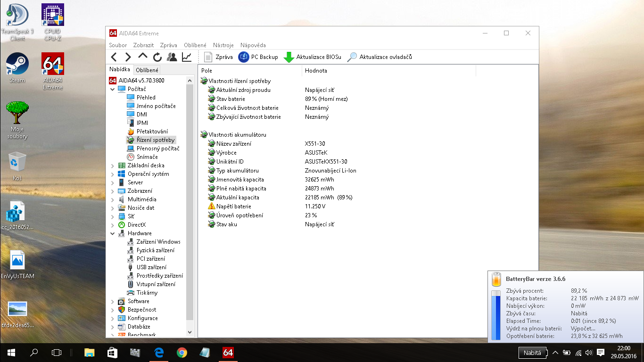Open the Nástroje menu
This screenshot has height=362, width=644.
(x=223, y=45)
